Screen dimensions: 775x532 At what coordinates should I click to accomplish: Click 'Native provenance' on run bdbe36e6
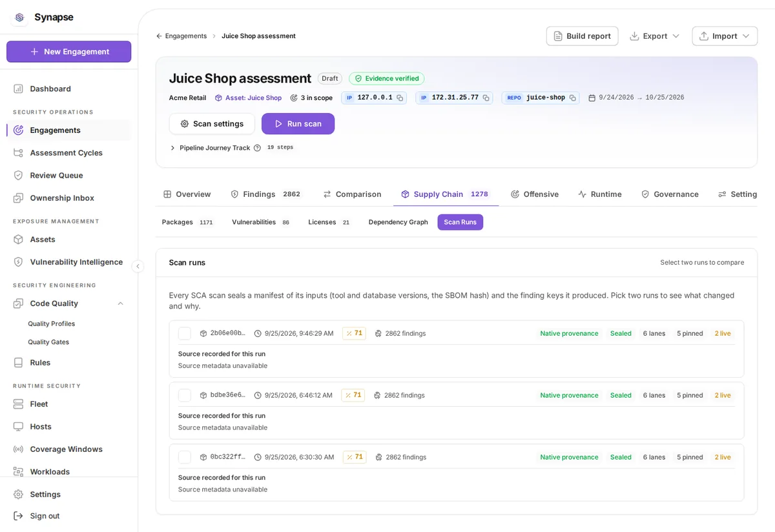tap(569, 395)
